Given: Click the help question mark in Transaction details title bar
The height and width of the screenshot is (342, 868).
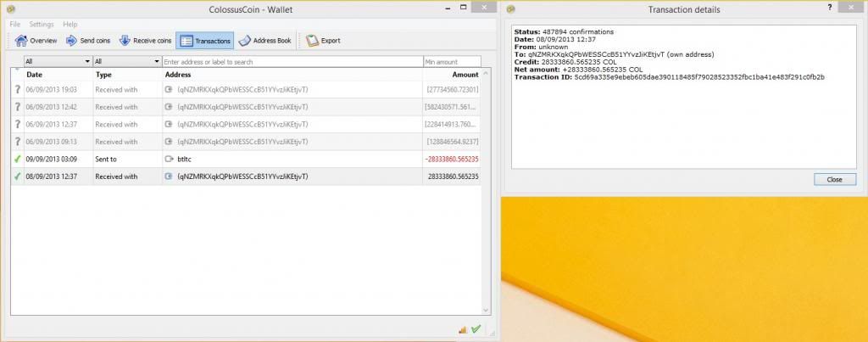Looking at the screenshot, I should [829, 7].
